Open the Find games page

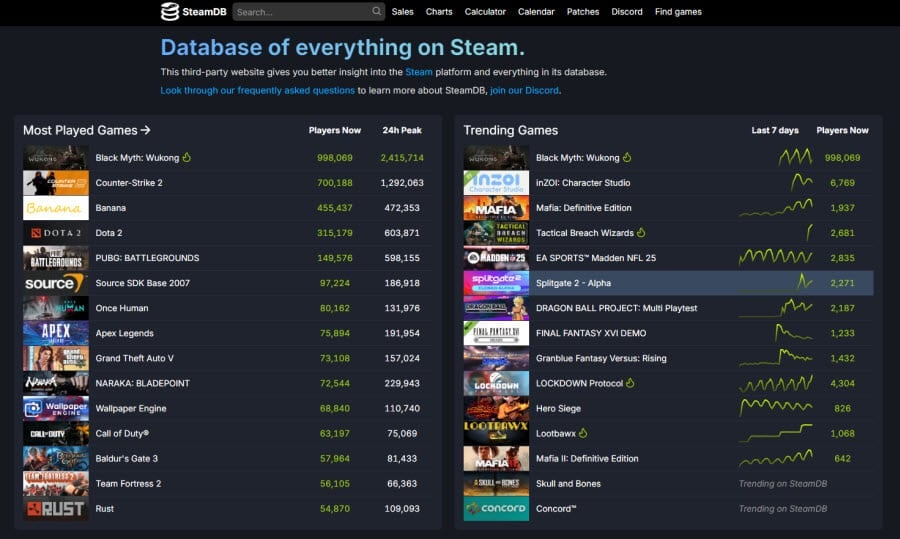click(678, 11)
